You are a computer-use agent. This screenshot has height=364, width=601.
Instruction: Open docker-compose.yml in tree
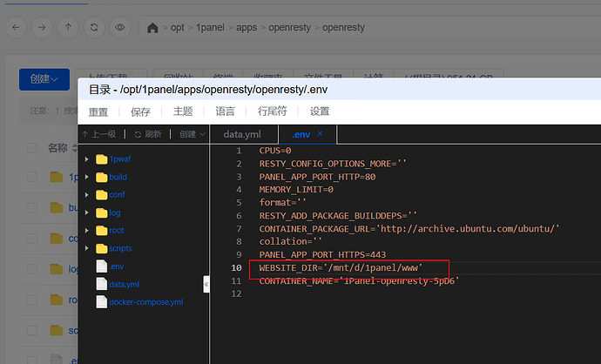[x=146, y=302]
